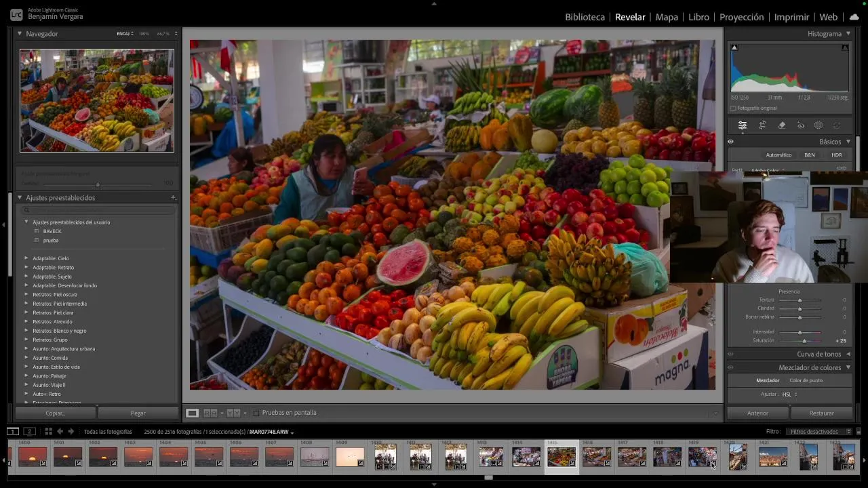Toggle highlight clipping indicator in histogram
Screen dimensions: 868x488
point(845,47)
